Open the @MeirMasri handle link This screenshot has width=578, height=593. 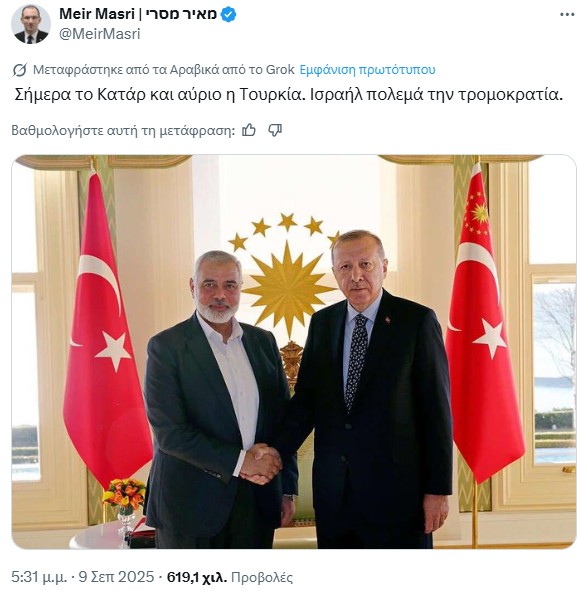[x=99, y=34]
